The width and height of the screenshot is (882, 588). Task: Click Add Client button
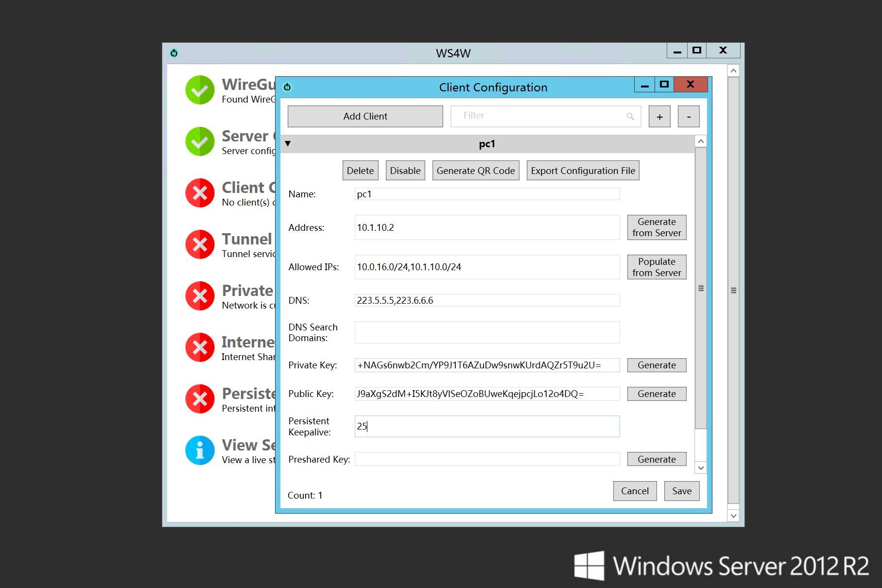[x=365, y=117]
